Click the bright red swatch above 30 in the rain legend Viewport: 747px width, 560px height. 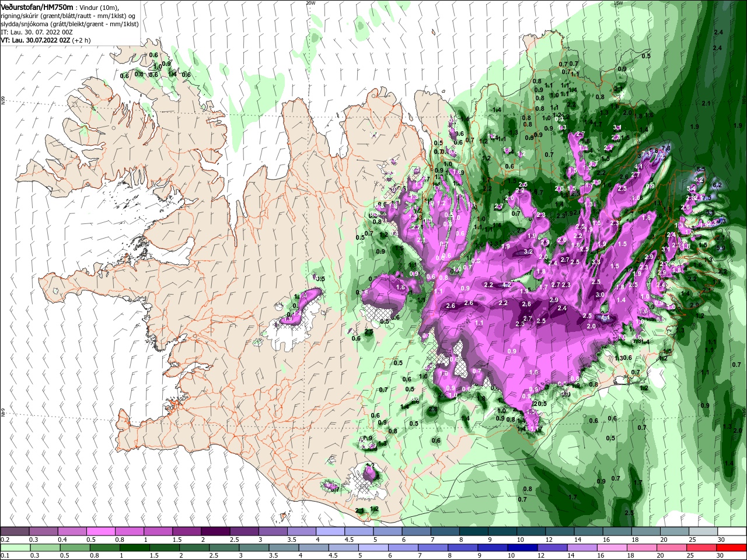pyautogui.click(x=731, y=548)
